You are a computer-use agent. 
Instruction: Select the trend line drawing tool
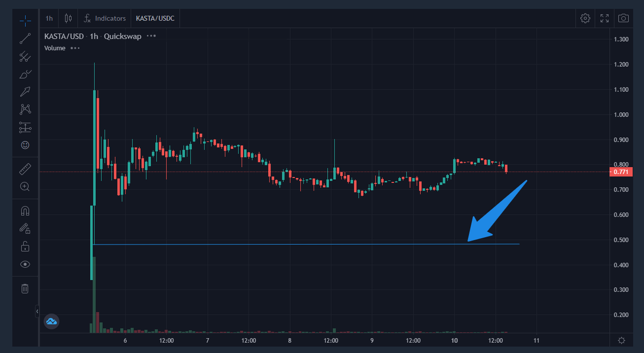click(25, 39)
